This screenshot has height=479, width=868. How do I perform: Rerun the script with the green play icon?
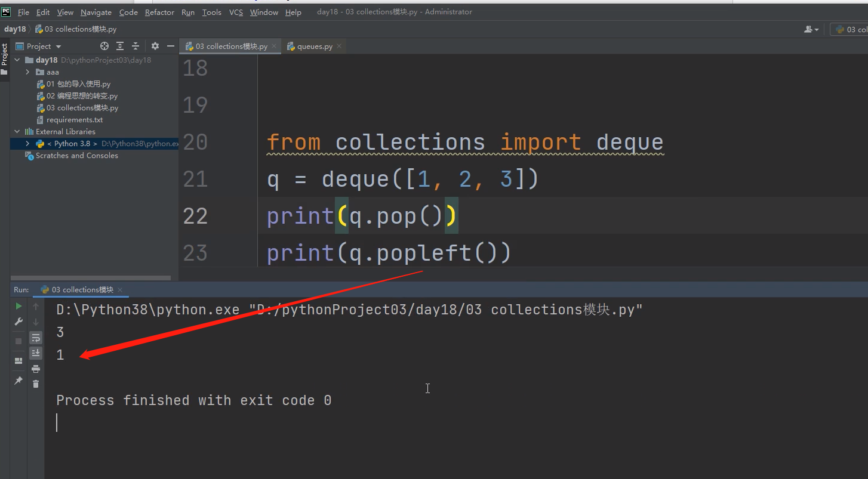point(19,306)
